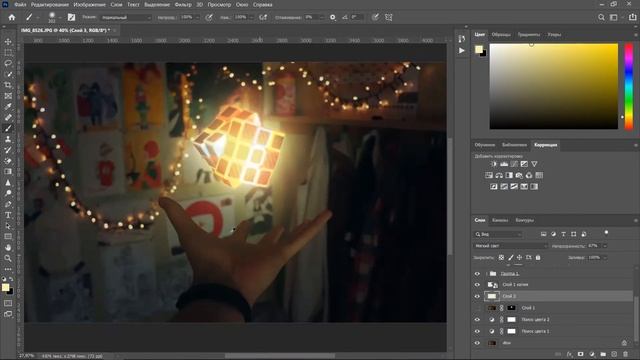Open the brush preset picker dropdown
Screen dimensions: 640x360
(60, 18)
